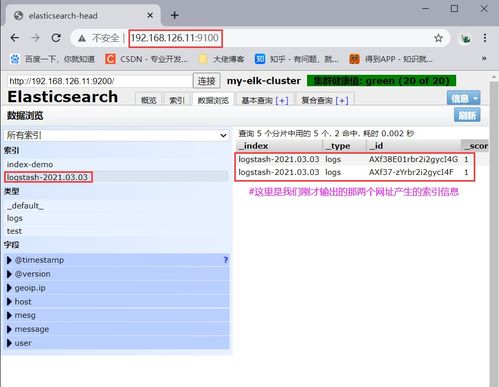Open the 复合查询 tab
The height and width of the screenshot is (387, 499).
pyautogui.click(x=317, y=100)
